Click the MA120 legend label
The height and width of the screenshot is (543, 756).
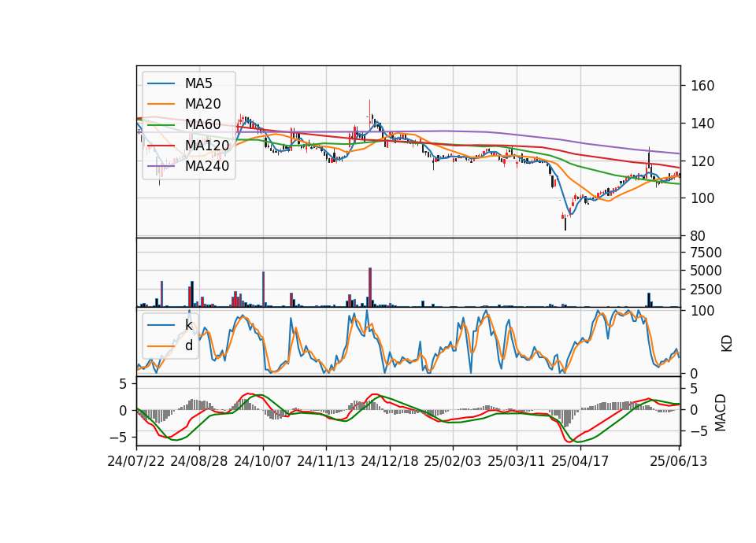(x=207, y=146)
